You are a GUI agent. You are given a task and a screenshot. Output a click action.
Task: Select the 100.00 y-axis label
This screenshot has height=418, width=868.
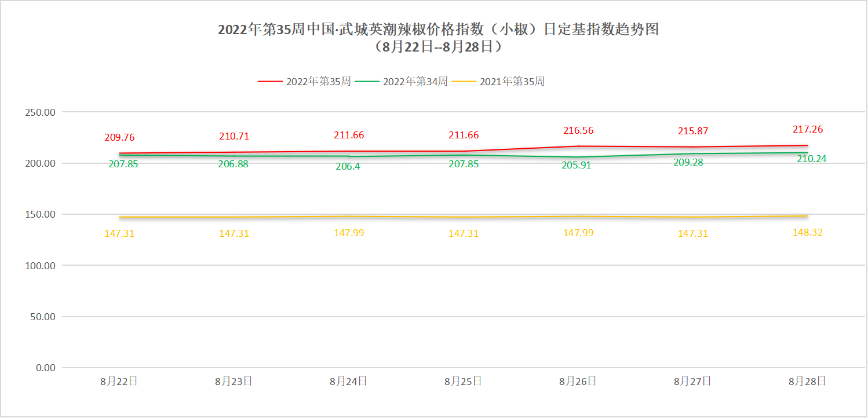(x=41, y=266)
